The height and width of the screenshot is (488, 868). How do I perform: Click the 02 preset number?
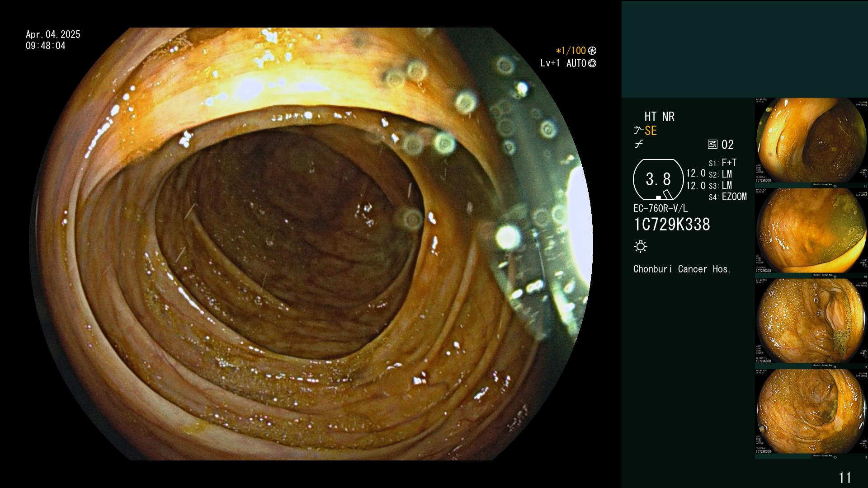(727, 145)
